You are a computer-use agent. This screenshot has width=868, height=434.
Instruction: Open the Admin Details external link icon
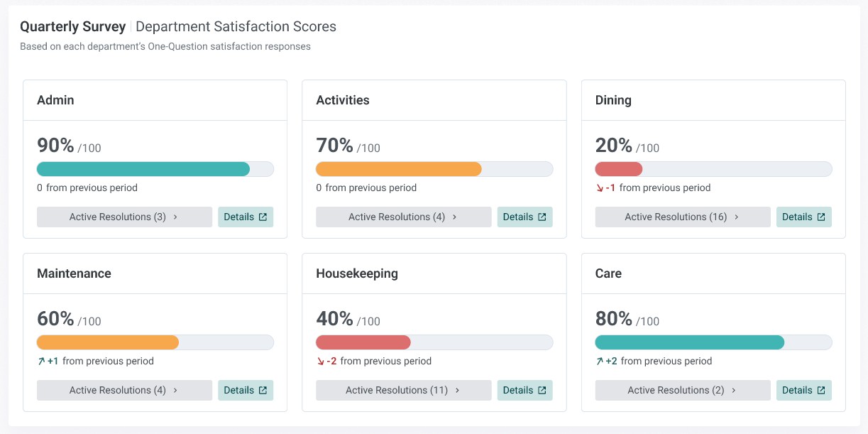point(263,217)
